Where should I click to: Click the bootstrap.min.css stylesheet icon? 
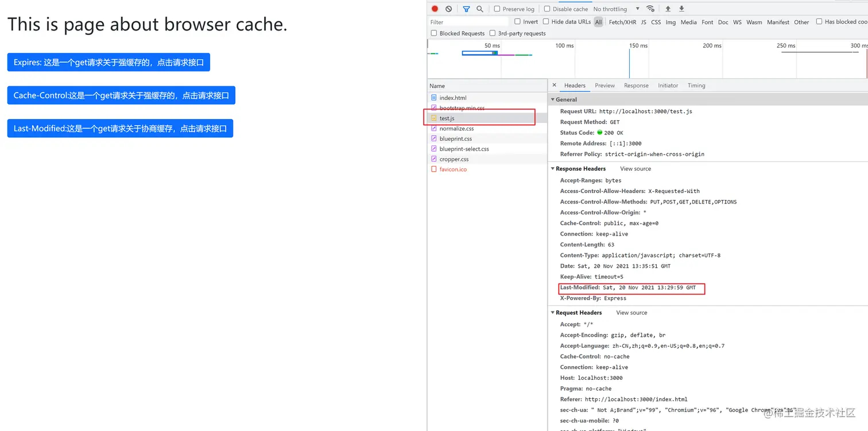coord(434,108)
